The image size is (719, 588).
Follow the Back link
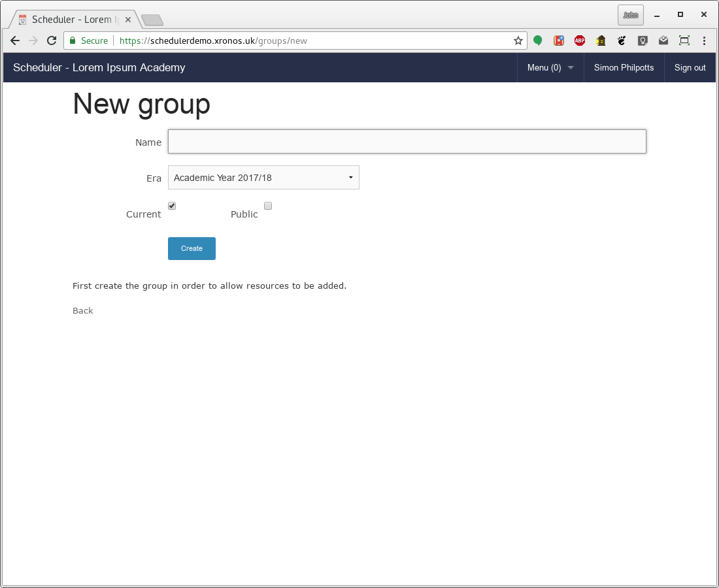click(x=83, y=311)
